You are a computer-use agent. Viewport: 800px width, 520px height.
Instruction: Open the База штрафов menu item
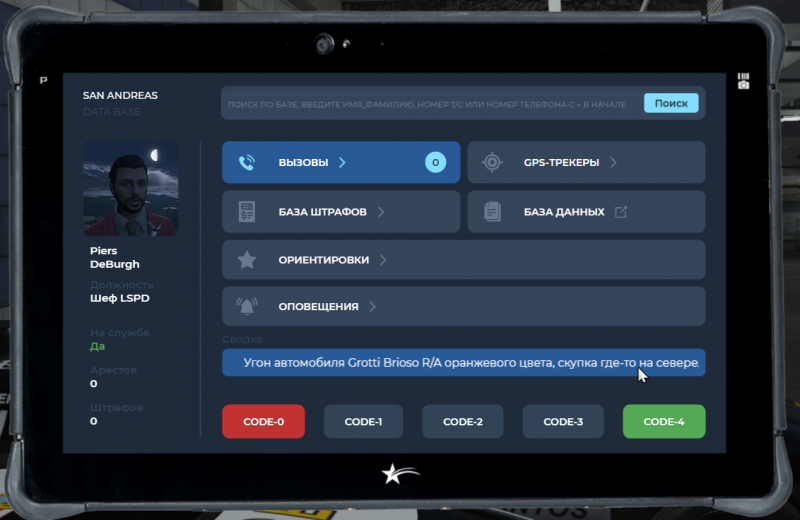click(x=322, y=212)
